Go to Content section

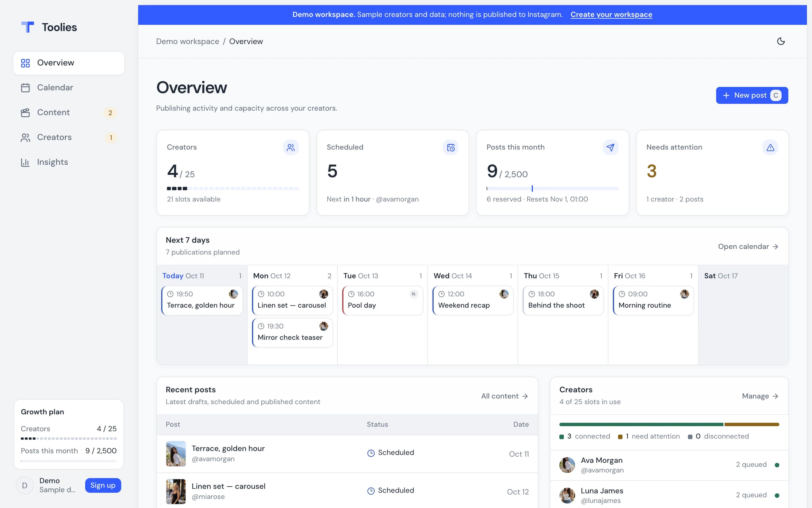point(69,113)
